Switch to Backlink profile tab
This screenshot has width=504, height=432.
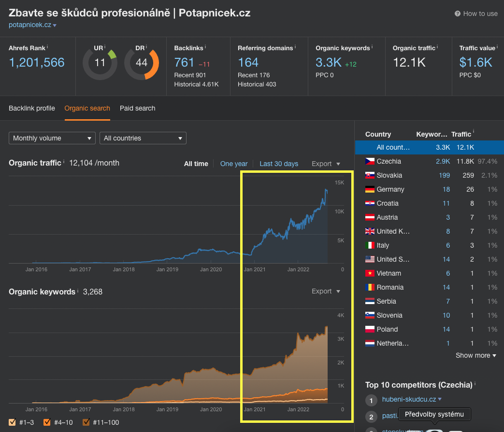click(x=32, y=108)
